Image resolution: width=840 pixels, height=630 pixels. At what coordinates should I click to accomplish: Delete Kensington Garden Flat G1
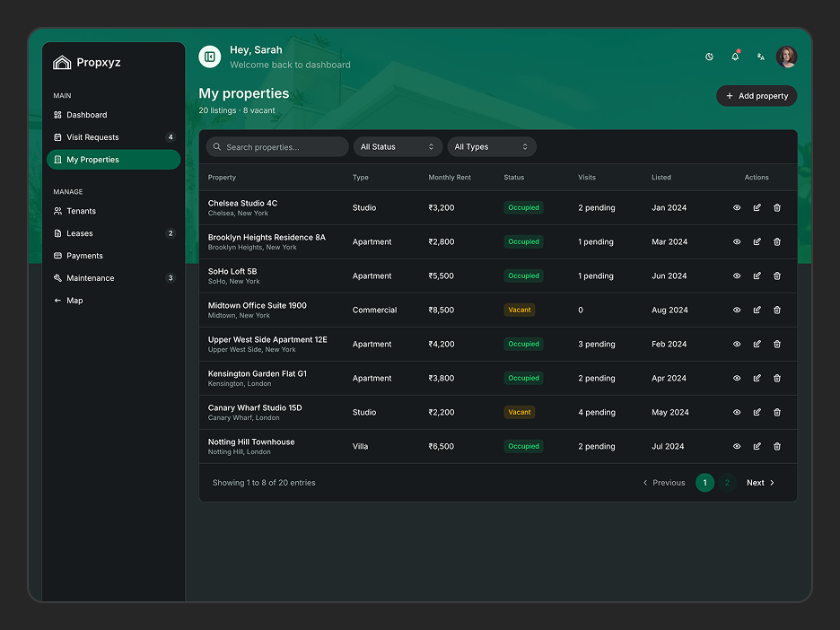pos(777,378)
